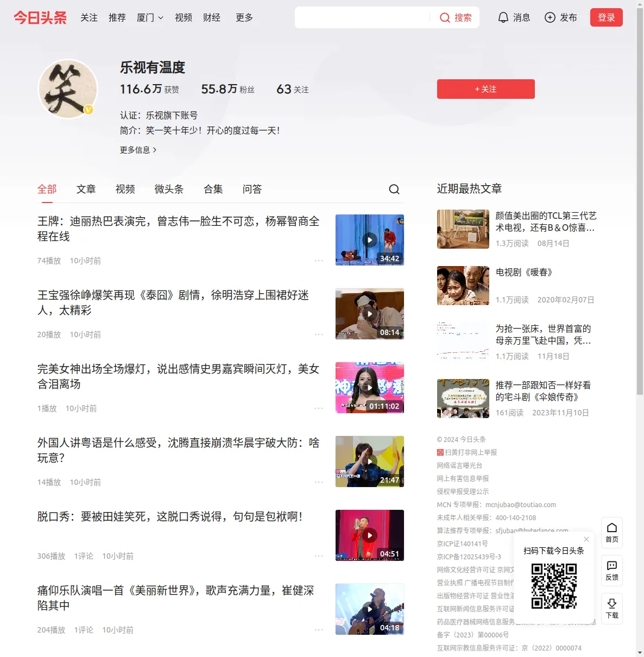Open search within the profile's posts
This screenshot has height=657, width=644.
point(394,189)
